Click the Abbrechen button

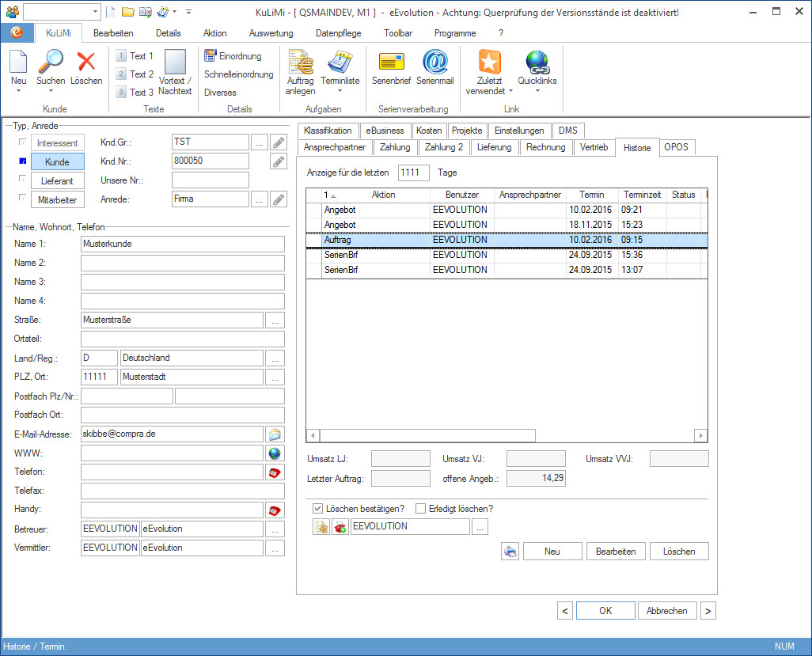[667, 611]
